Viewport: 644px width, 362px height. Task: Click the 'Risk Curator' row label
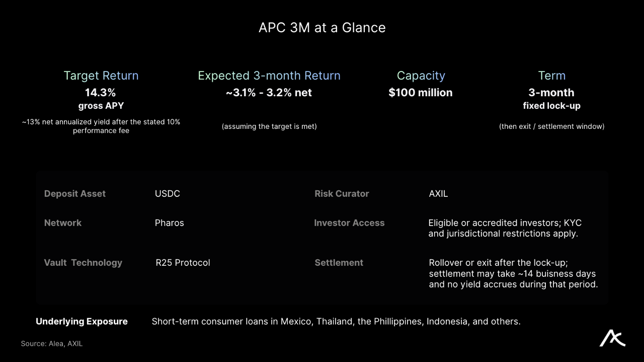(x=342, y=194)
